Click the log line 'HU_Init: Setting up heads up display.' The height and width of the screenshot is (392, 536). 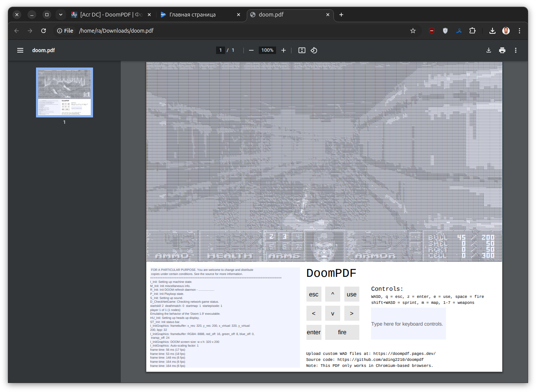click(x=175, y=318)
